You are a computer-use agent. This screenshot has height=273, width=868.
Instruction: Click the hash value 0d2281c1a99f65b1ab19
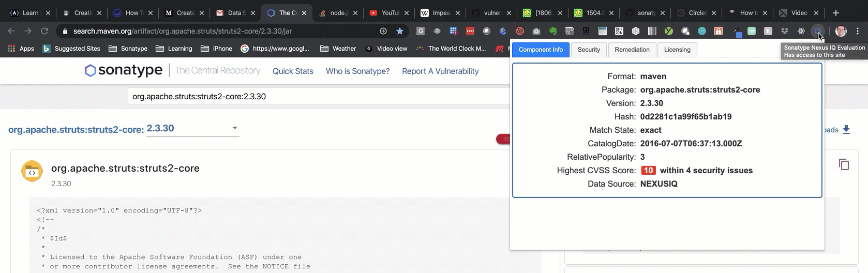tap(686, 116)
